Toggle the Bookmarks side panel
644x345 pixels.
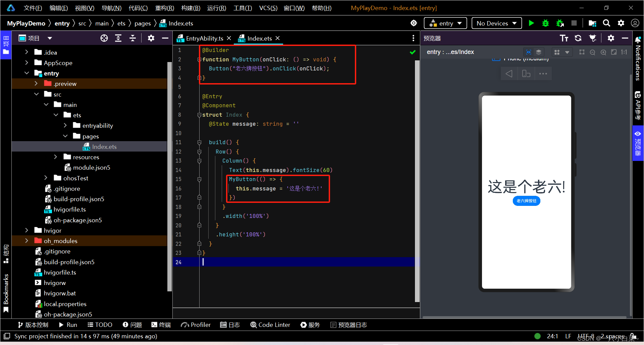pyautogui.click(x=6, y=293)
